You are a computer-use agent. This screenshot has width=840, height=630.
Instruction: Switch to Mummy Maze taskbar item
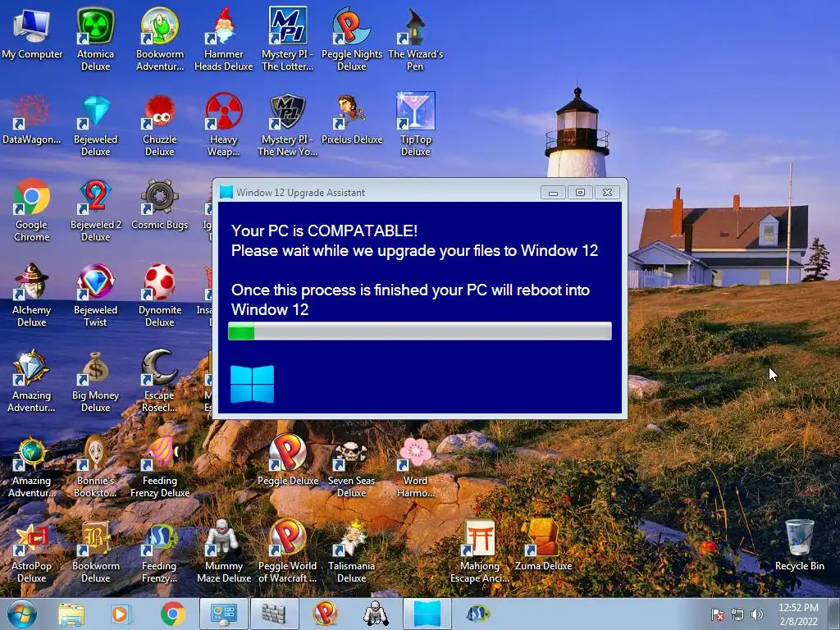(376, 614)
